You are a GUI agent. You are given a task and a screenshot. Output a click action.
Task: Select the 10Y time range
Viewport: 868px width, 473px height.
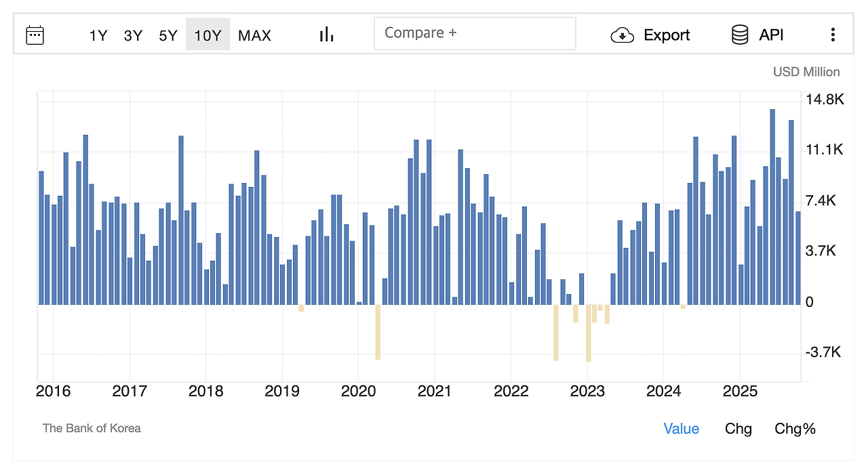(208, 35)
